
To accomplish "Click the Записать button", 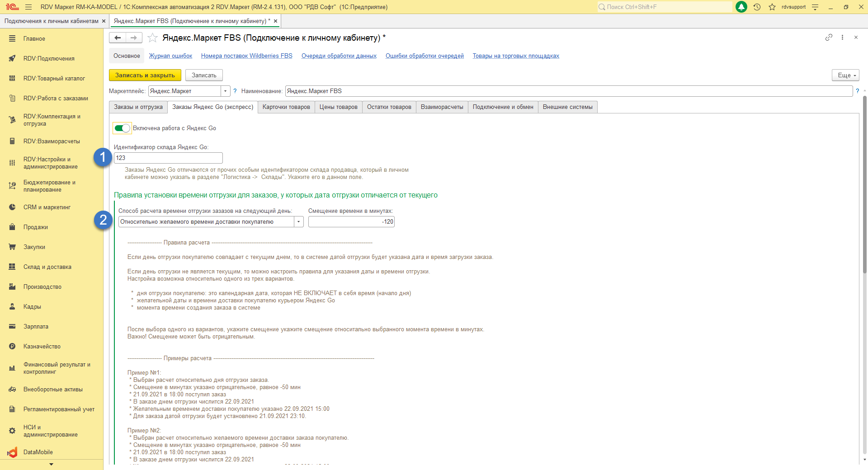I will point(204,75).
